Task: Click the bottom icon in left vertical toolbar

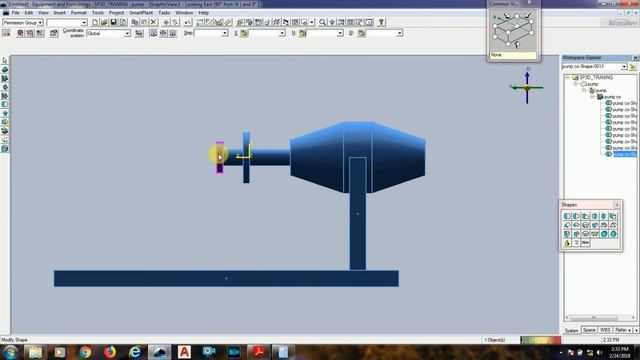Action: 5,149
